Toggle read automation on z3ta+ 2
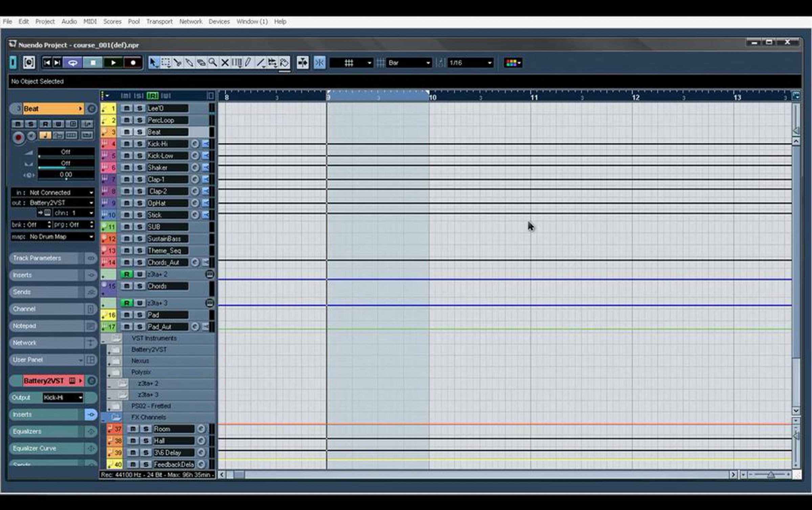The width and height of the screenshot is (812, 510). [127, 274]
